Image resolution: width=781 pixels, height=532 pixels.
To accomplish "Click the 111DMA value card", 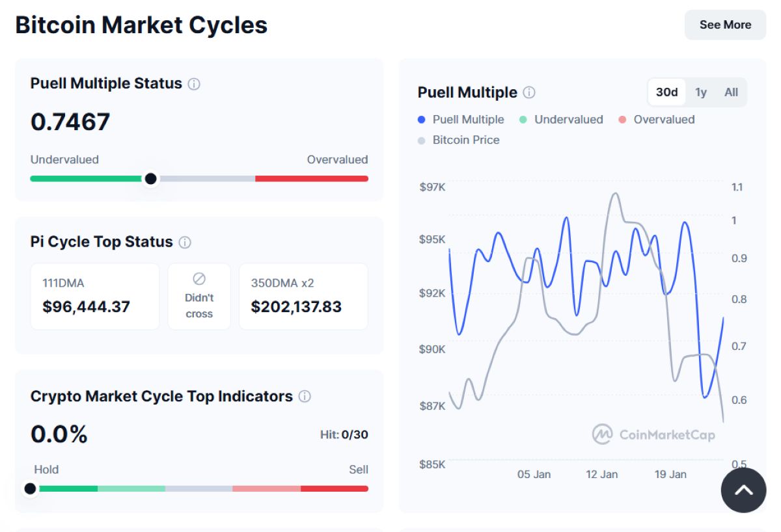I will [x=95, y=296].
